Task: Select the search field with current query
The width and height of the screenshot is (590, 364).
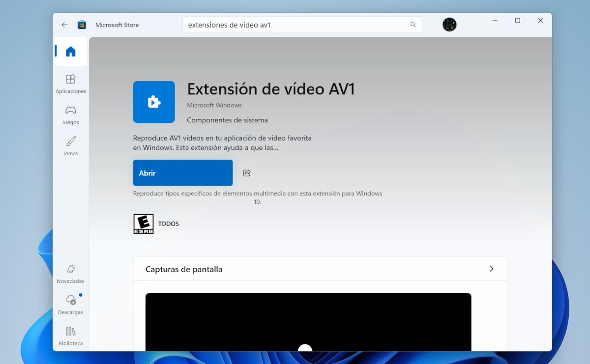Action: [295, 25]
